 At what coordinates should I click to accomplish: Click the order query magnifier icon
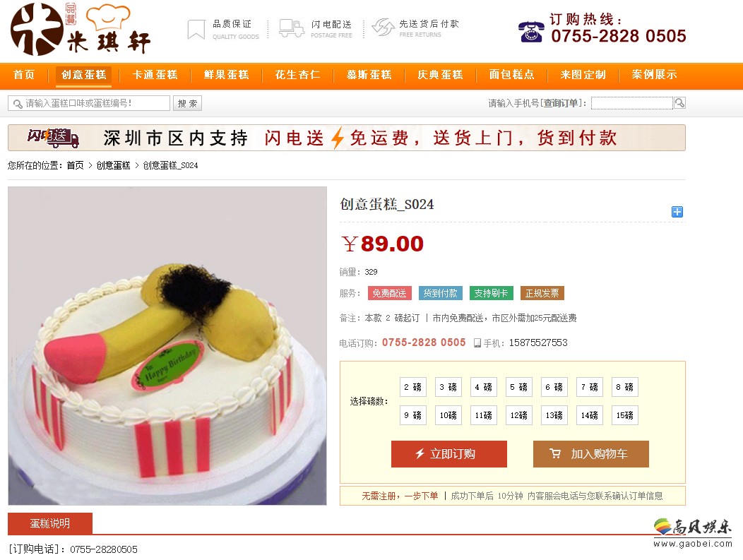click(x=679, y=103)
